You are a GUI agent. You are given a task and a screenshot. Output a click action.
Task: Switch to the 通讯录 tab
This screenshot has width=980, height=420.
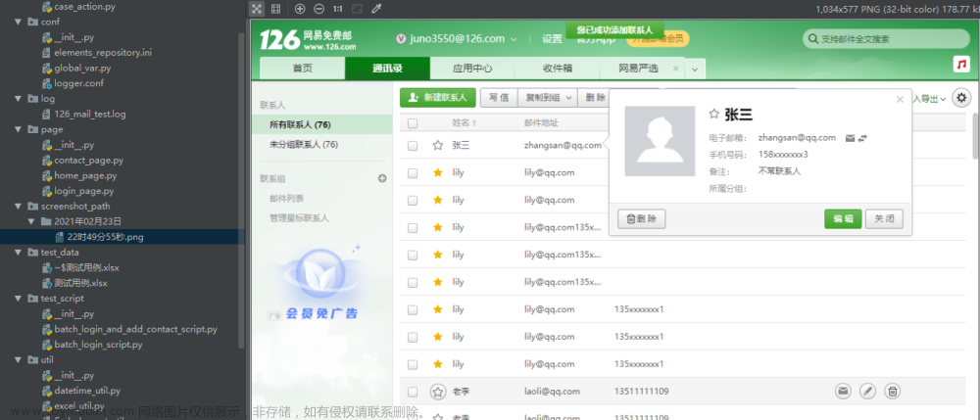click(x=387, y=69)
